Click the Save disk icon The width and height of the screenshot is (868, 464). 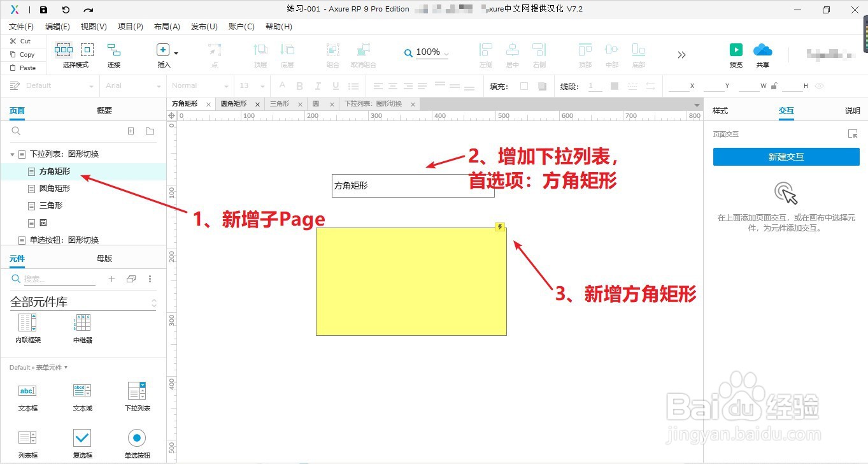point(43,10)
